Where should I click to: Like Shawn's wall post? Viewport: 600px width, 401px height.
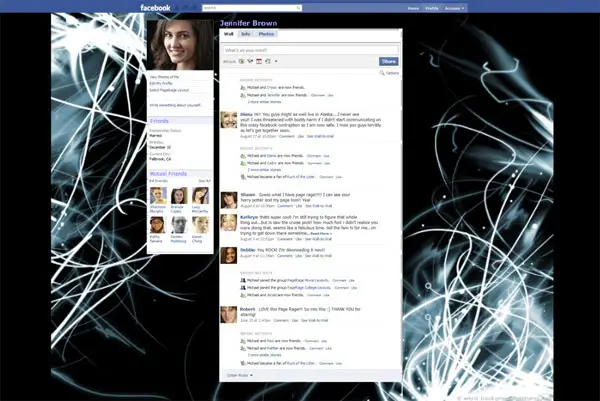coord(299,206)
